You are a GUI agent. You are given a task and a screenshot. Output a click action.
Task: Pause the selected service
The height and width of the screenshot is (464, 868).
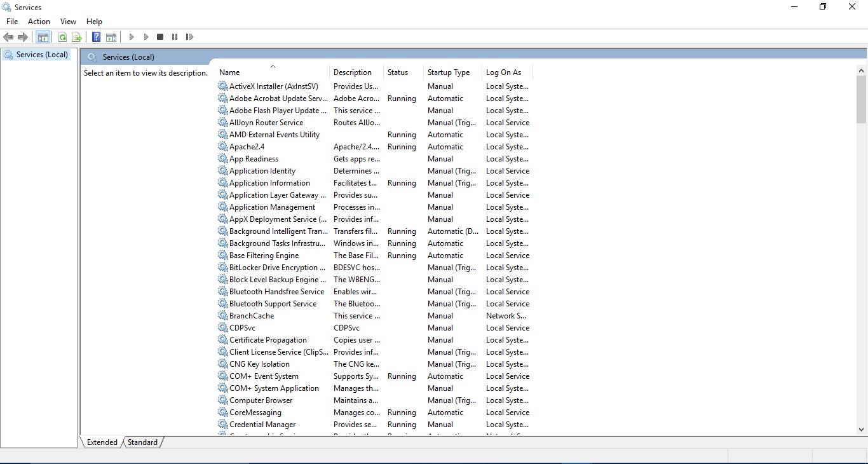[x=174, y=37]
